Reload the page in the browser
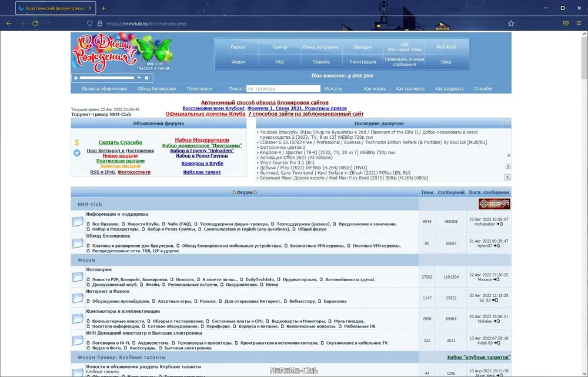Screen dimensions: 588x377 tap(35, 24)
